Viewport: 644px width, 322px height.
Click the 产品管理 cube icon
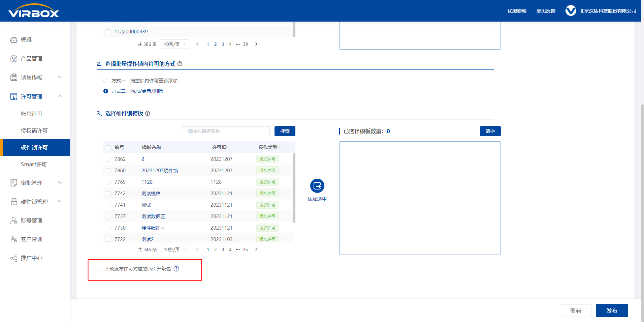tap(14, 59)
